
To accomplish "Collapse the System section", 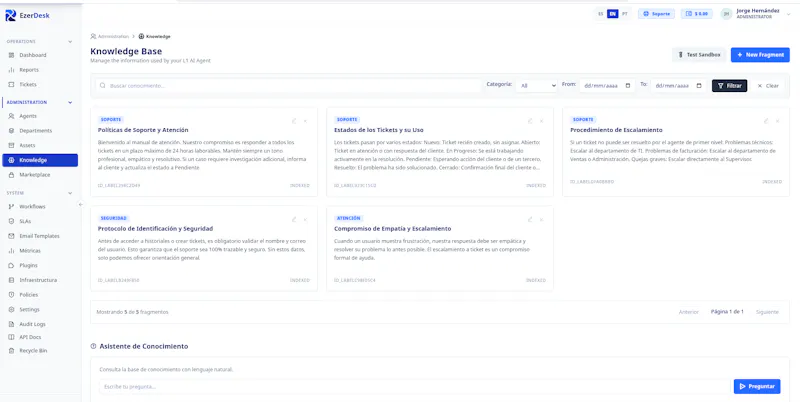I will [x=70, y=193].
